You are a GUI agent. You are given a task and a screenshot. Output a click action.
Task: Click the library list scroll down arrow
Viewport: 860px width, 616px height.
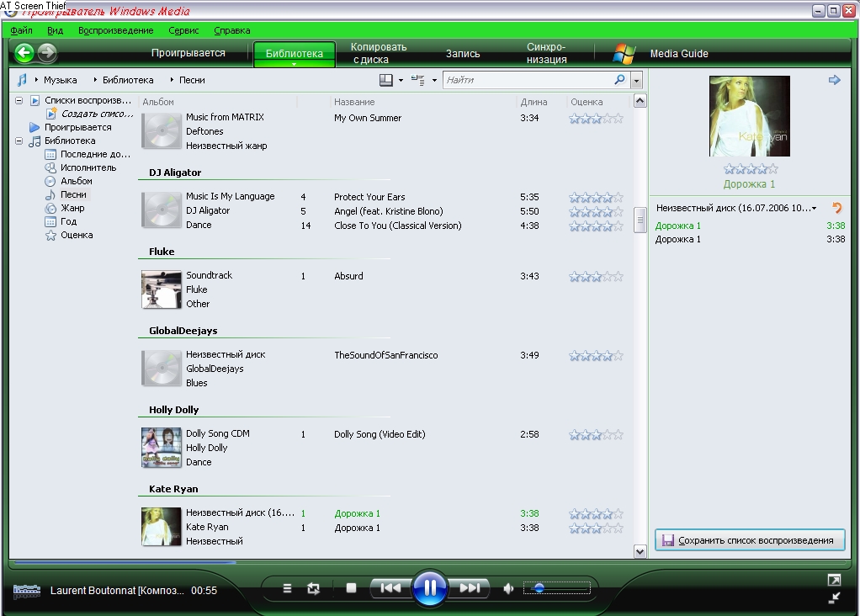coord(640,551)
